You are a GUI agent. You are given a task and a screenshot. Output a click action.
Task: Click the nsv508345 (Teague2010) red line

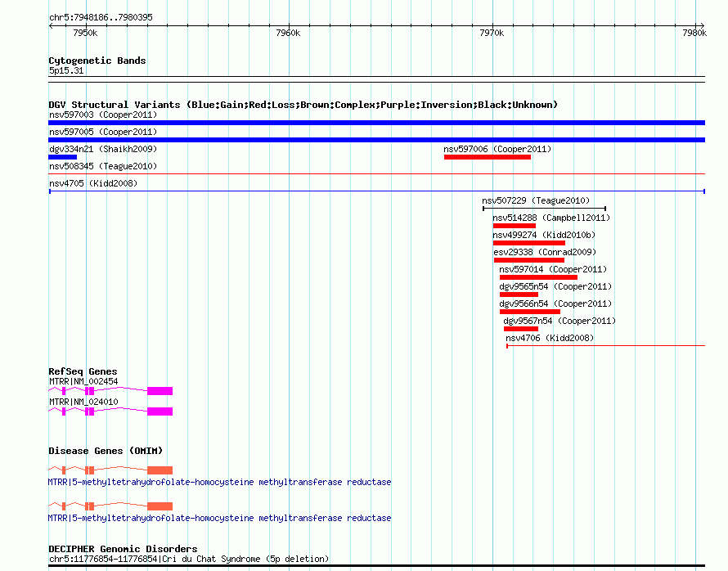pos(376,174)
